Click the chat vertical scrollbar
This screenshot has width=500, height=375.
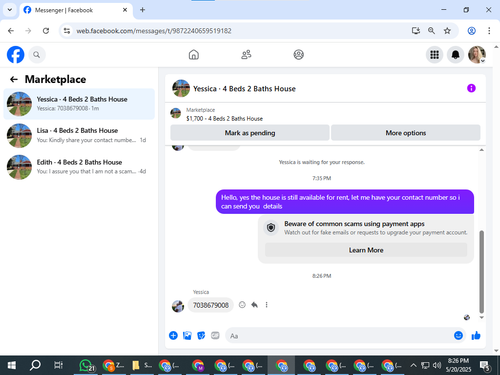[x=481, y=271]
